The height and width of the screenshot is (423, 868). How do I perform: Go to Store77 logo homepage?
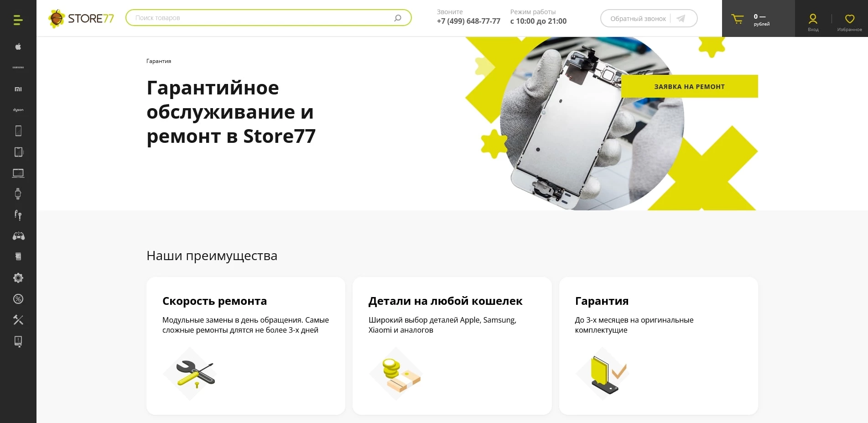click(81, 18)
